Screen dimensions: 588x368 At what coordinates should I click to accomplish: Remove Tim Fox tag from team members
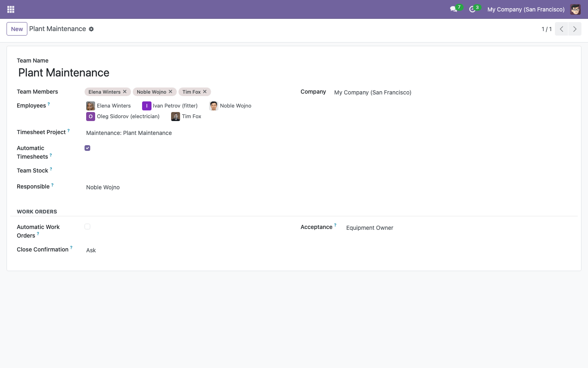tap(205, 92)
